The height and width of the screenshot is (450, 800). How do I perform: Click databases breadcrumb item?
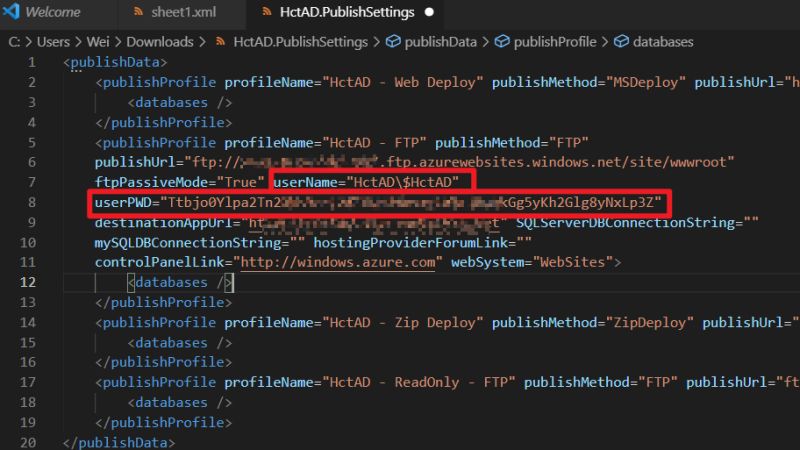[x=663, y=42]
